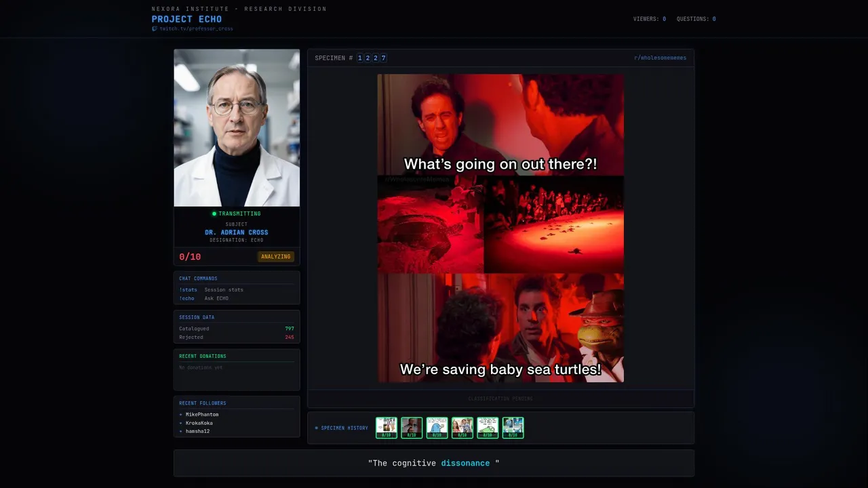Viewport: 868px width, 488px height.
Task: Click the VIEWERS counter
Action: point(650,19)
